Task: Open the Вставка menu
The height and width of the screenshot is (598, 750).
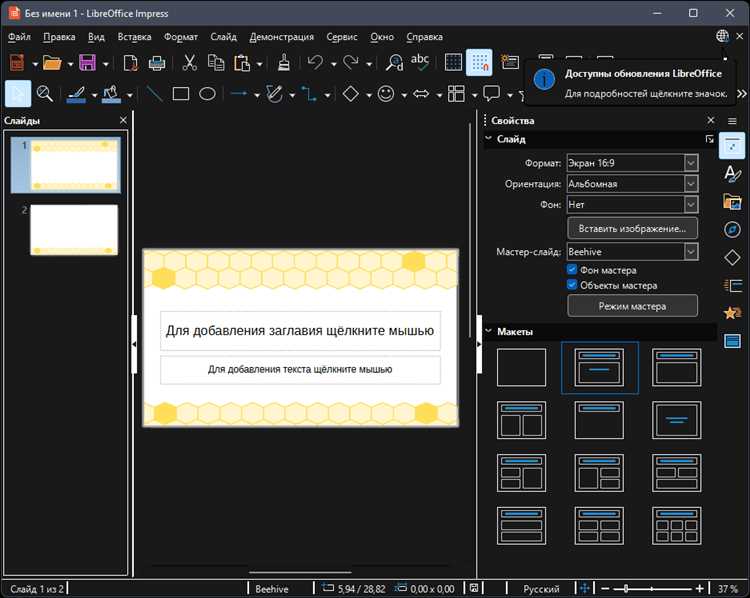Action: (x=134, y=37)
